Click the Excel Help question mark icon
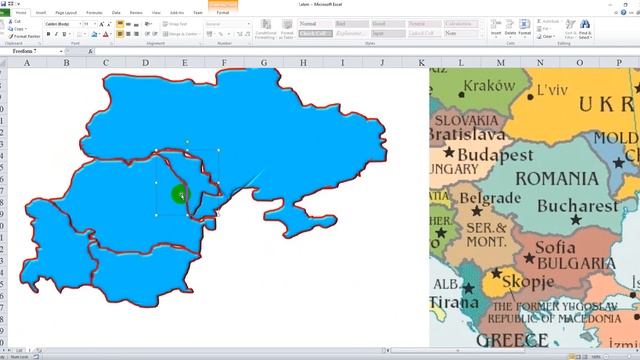Viewport: 640px width, 360px height. click(623, 13)
